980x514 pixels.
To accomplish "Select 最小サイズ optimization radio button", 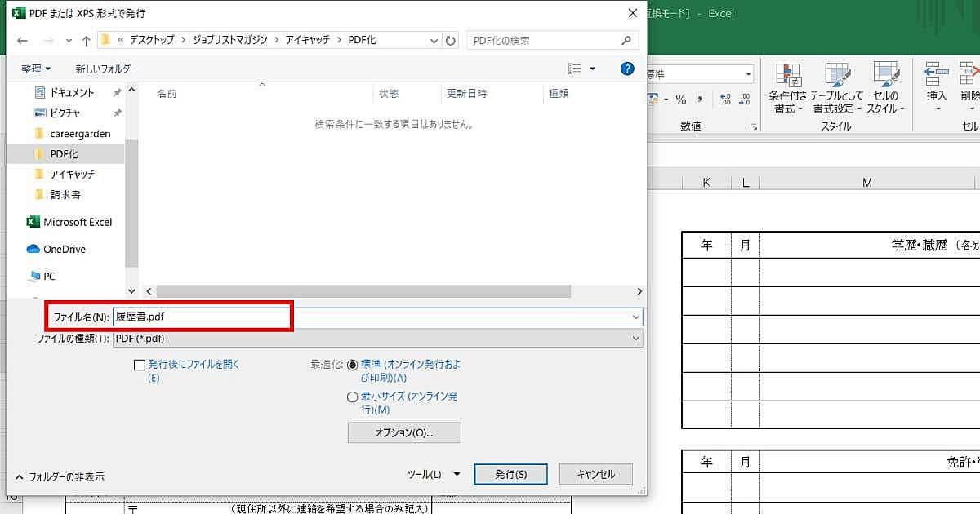I will pos(352,397).
